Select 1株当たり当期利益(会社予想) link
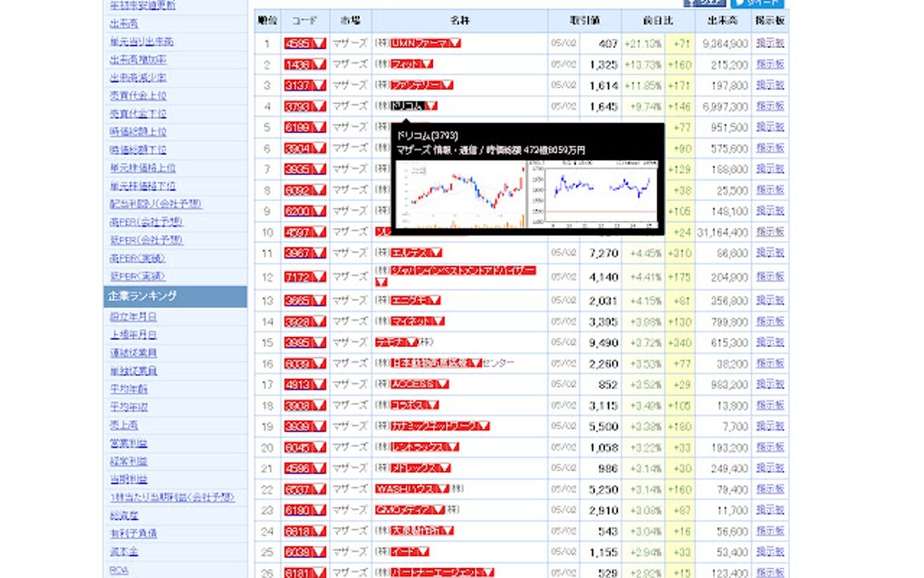Screen dimensions: 924x578 tap(172, 498)
